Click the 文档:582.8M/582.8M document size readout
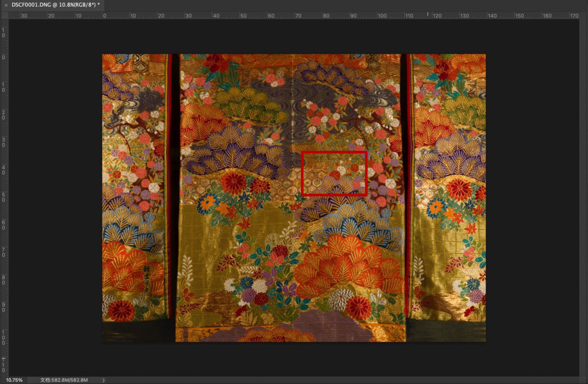This screenshot has width=588, height=384. coord(64,380)
